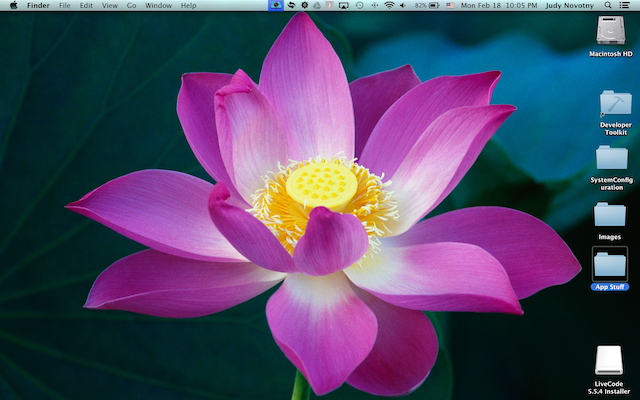Open the US flag input menu
The width and height of the screenshot is (640, 400).
point(450,5)
